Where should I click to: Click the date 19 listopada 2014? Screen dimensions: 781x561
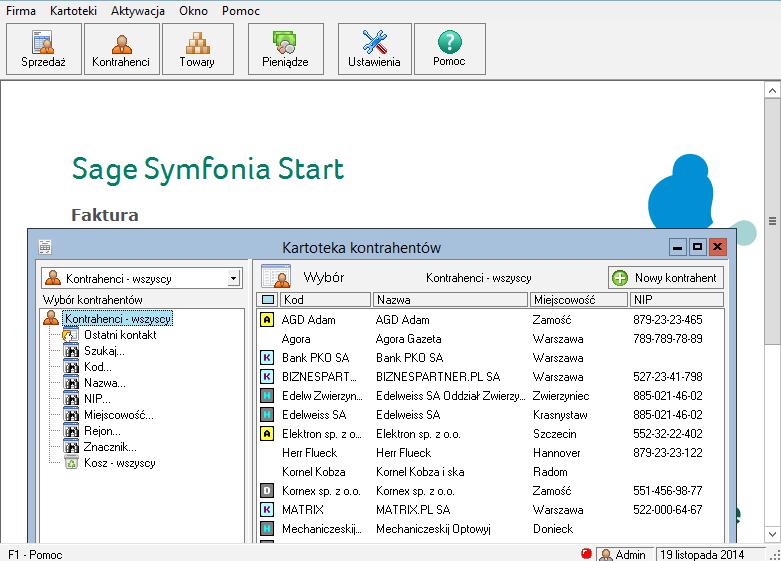[702, 554]
